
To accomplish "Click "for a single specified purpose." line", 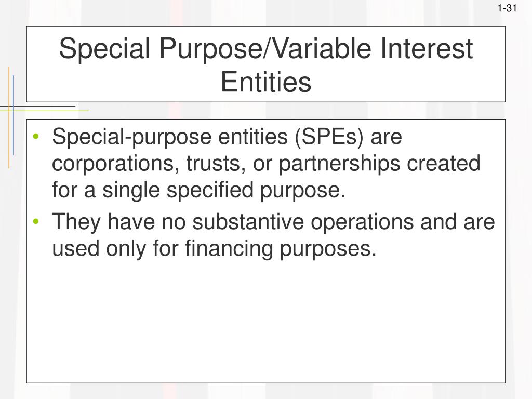I will tap(199, 190).
